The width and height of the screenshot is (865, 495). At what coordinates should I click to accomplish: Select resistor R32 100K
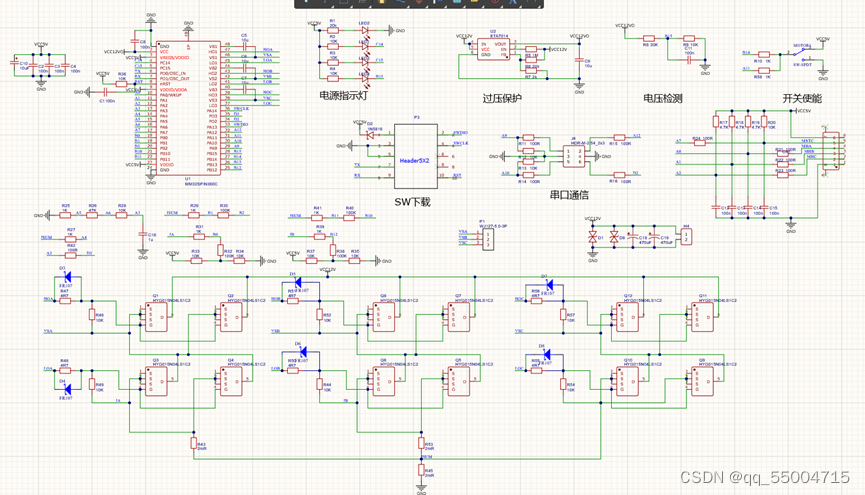pos(220,251)
